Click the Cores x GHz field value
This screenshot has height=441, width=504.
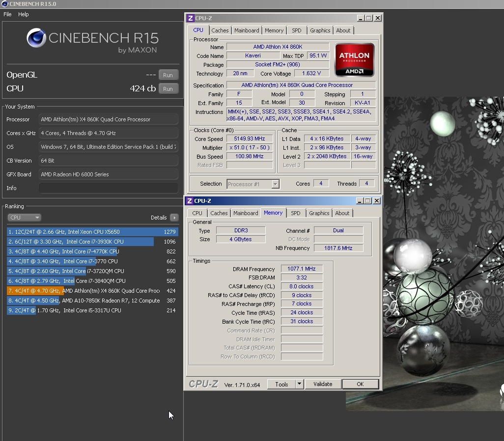coord(109,133)
